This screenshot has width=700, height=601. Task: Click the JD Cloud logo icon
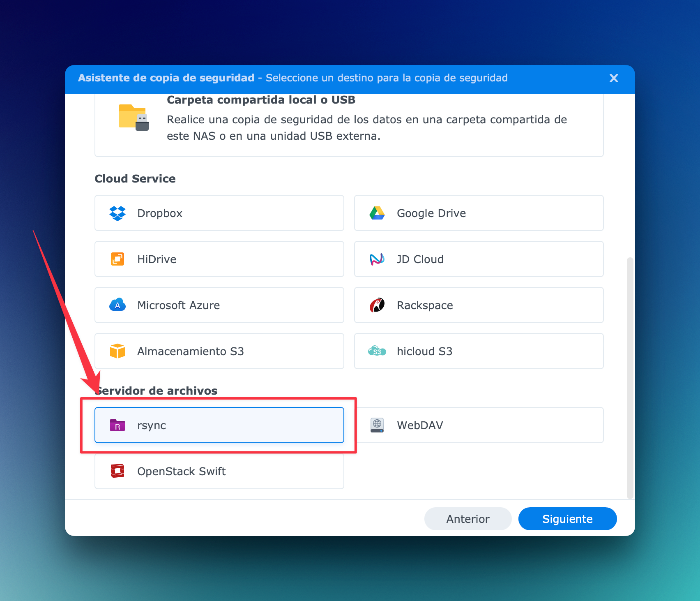point(377,259)
